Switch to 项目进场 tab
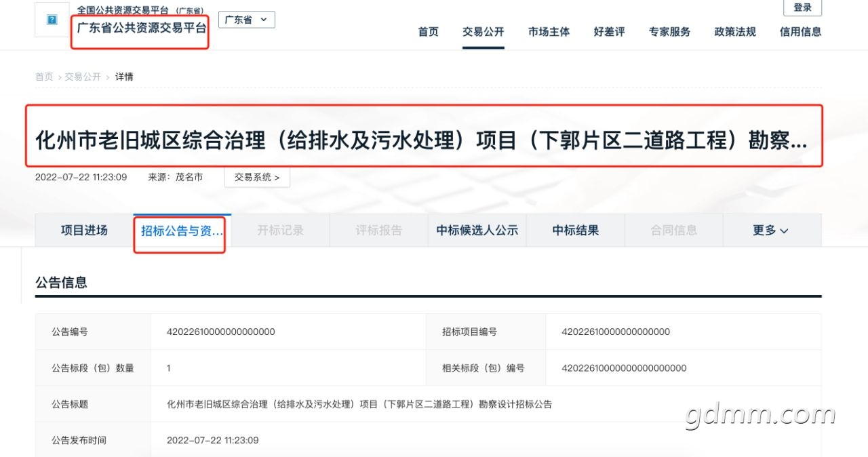 click(x=84, y=231)
